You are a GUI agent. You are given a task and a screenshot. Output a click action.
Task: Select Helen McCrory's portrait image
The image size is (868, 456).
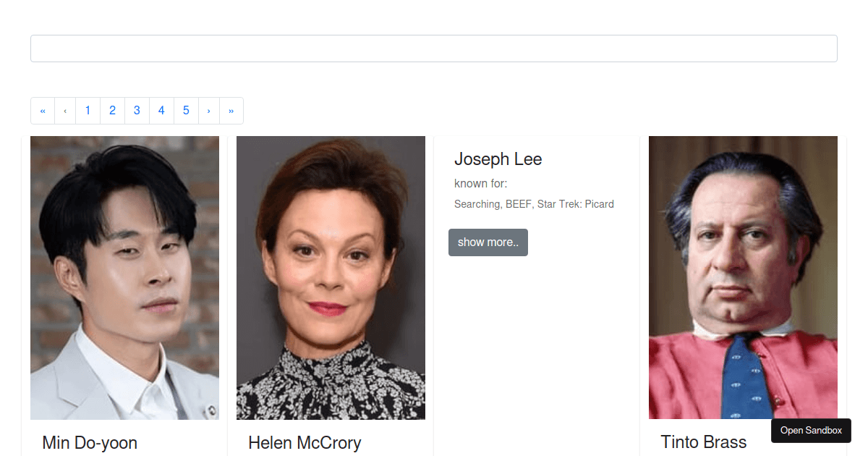(x=331, y=277)
